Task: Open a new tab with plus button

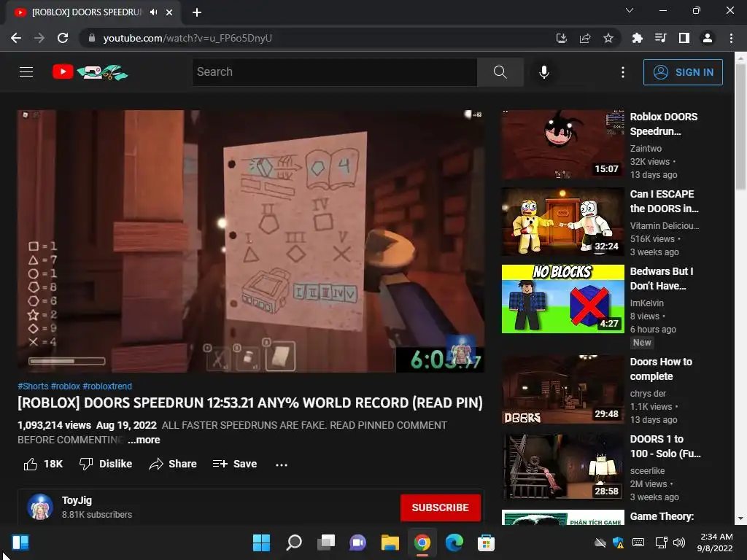Action: pos(197,12)
